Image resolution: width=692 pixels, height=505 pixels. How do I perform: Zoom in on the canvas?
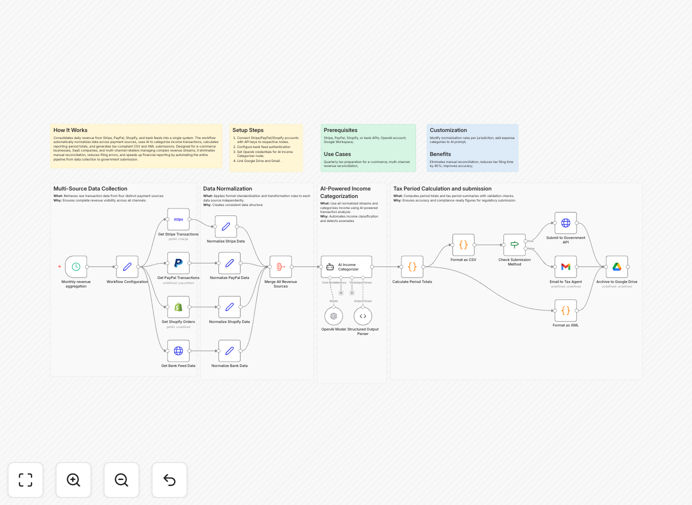[x=73, y=480]
